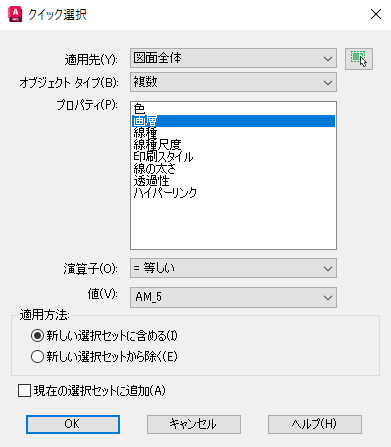
Task: Open the 適用先 dropdown showing 図面全体
Action: pos(233,58)
